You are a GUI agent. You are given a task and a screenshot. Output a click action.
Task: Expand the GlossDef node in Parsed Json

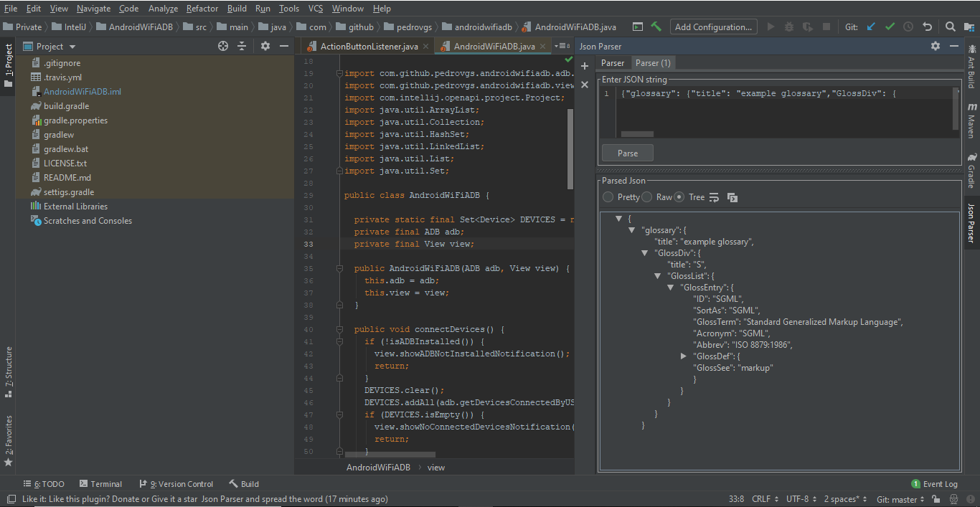tap(683, 356)
